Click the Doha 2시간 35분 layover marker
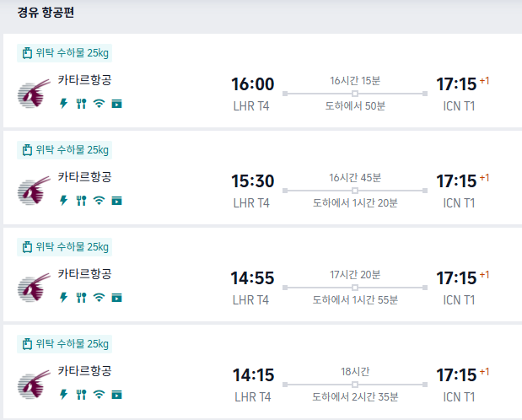Viewport: 522px width, 420px height. [x=355, y=385]
